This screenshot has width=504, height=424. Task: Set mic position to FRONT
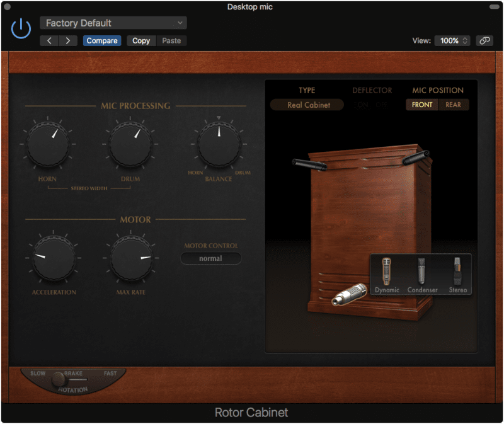[x=422, y=105]
